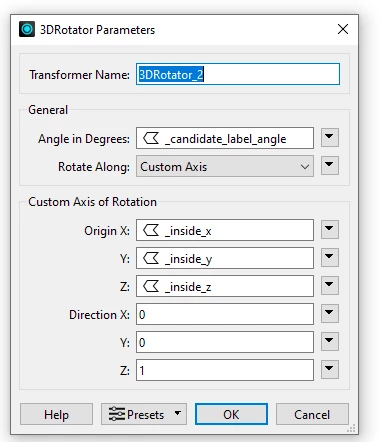Image resolution: width=384 pixels, height=442 pixels.
Task: Confirm with the OK button
Action: [x=231, y=414]
